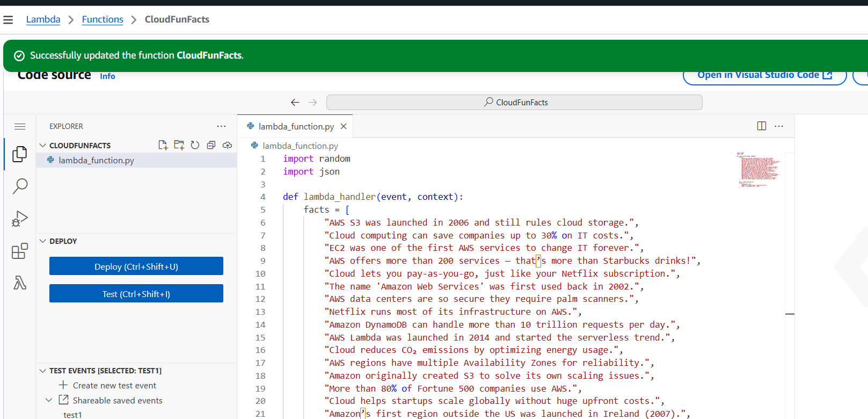This screenshot has width=868, height=419.
Task: Go forward with the right arrow
Action: (313, 102)
